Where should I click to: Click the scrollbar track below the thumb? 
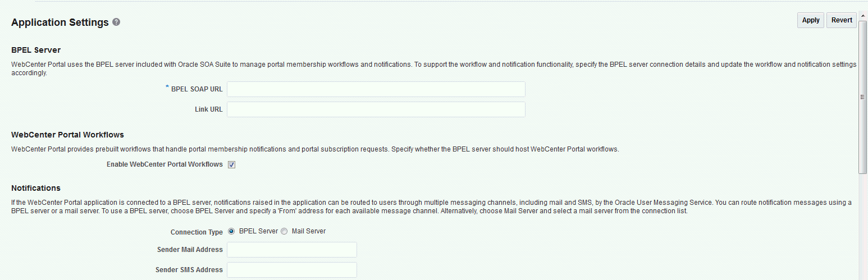click(862, 224)
